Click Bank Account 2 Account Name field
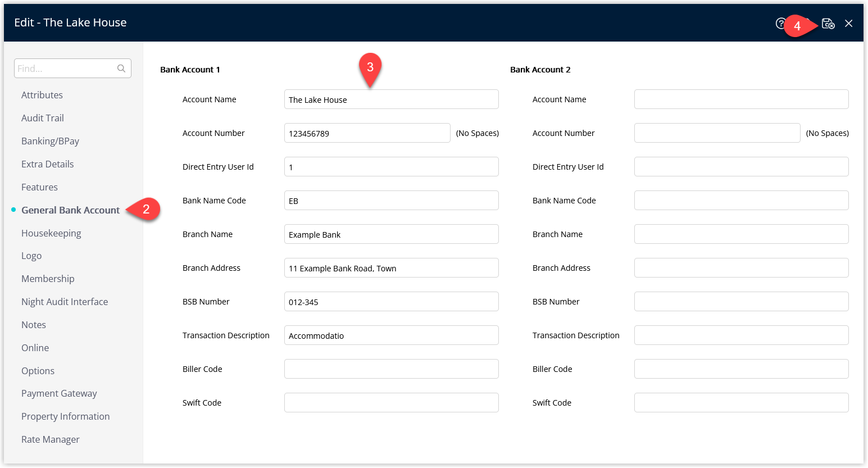The image size is (868, 468). [x=742, y=99]
